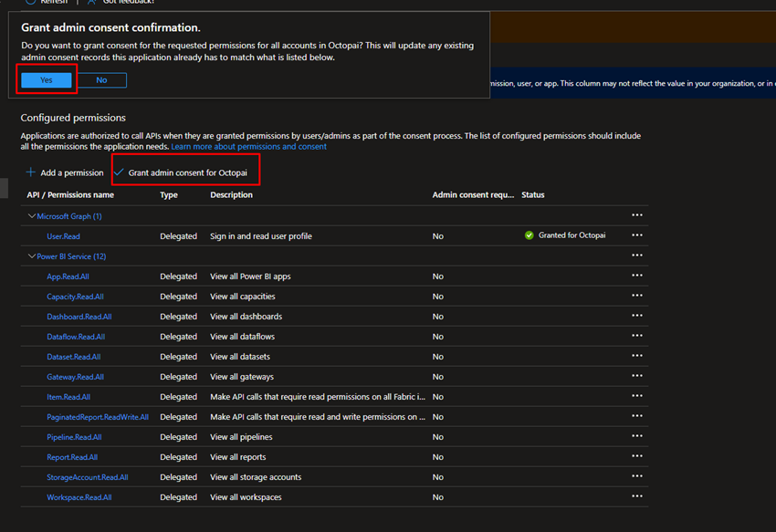Sort by API / Permissions name column header
This screenshot has width=776, height=532.
(x=70, y=195)
